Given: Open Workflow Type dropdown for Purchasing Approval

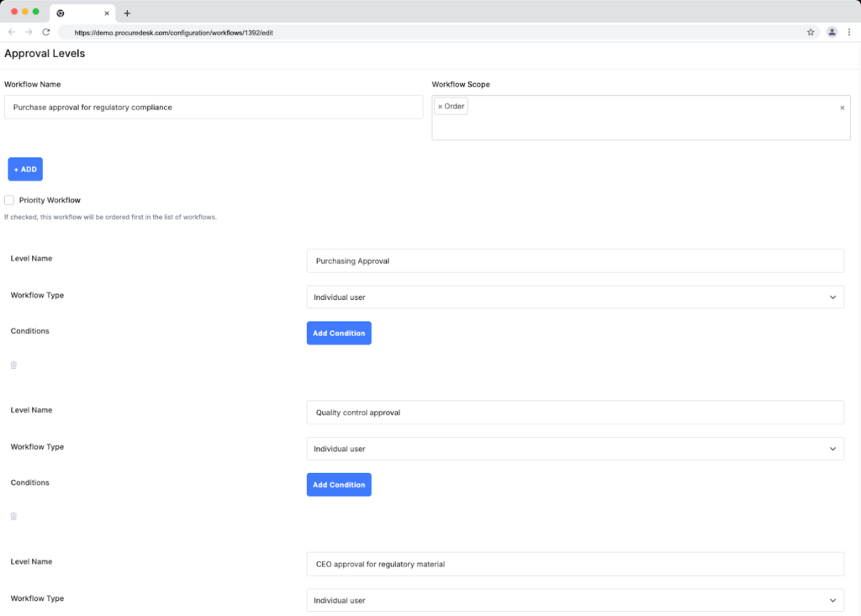Looking at the screenshot, I should click(575, 297).
